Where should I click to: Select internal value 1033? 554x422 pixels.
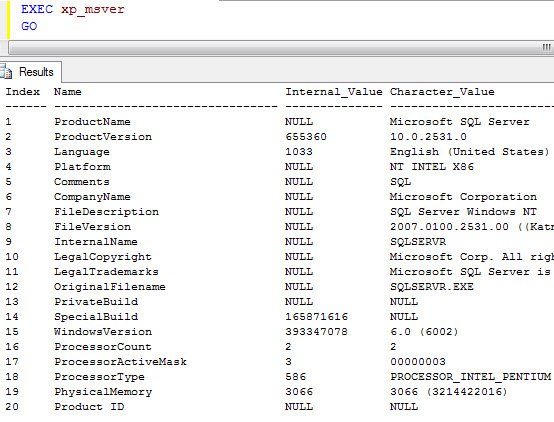(299, 152)
